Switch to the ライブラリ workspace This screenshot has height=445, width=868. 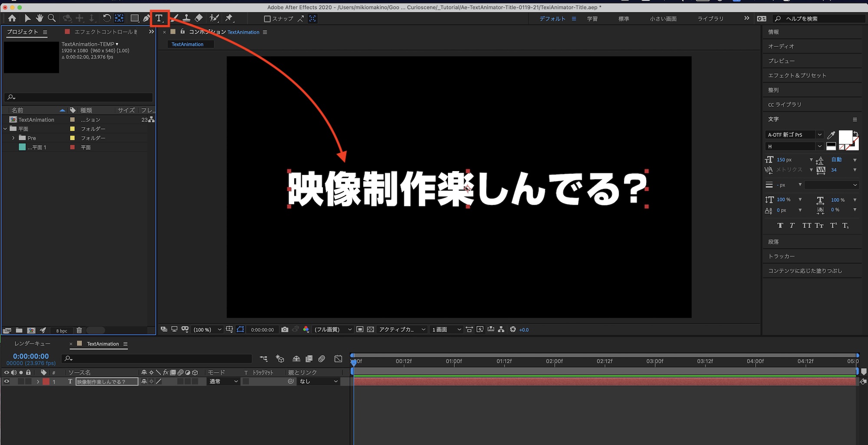coord(710,19)
